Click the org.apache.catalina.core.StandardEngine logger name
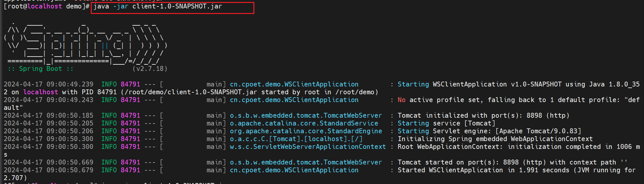 [x=306, y=131]
